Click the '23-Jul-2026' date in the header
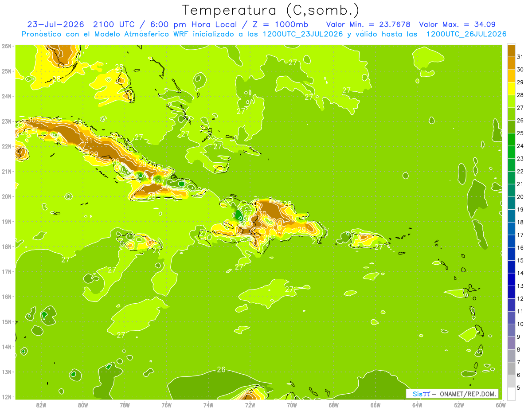 (56, 24)
